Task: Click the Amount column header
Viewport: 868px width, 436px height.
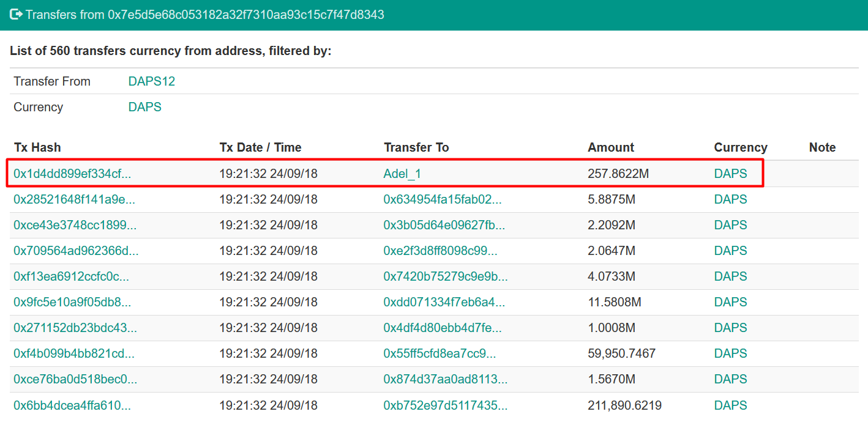Action: point(611,147)
